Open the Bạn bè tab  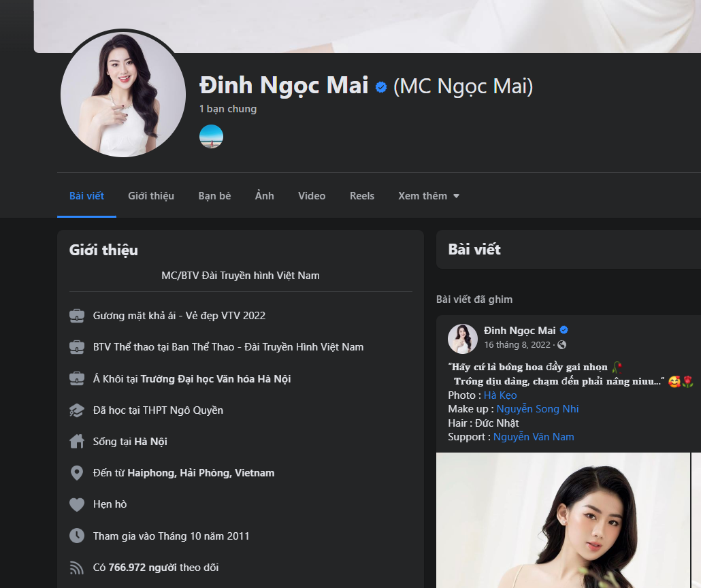tap(214, 196)
